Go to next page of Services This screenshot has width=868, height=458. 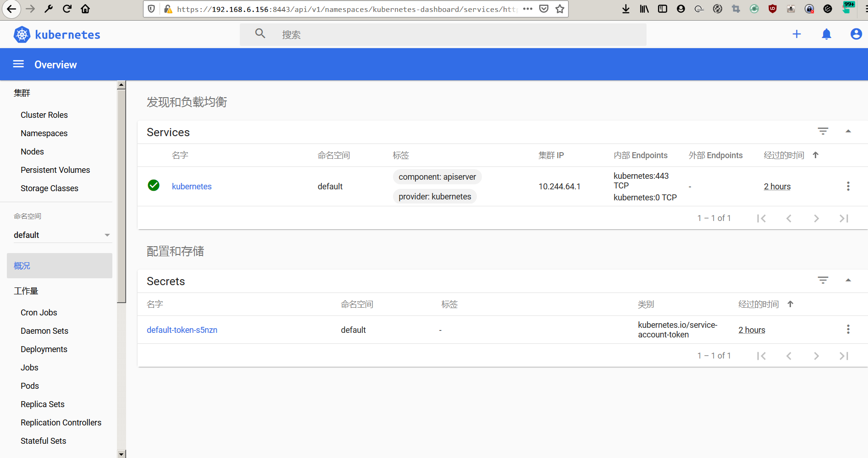tap(816, 218)
